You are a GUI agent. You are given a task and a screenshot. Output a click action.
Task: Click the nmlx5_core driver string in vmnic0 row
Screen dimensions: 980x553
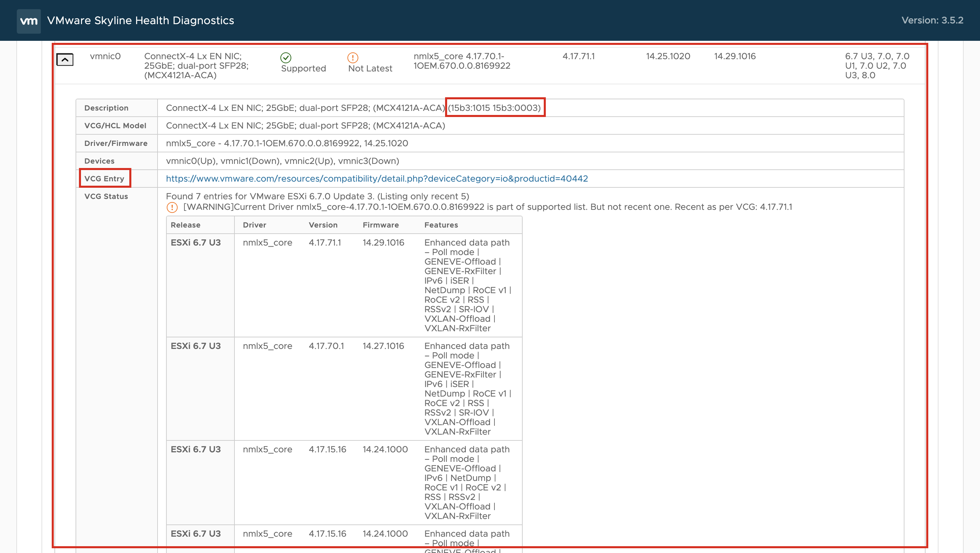click(x=462, y=61)
